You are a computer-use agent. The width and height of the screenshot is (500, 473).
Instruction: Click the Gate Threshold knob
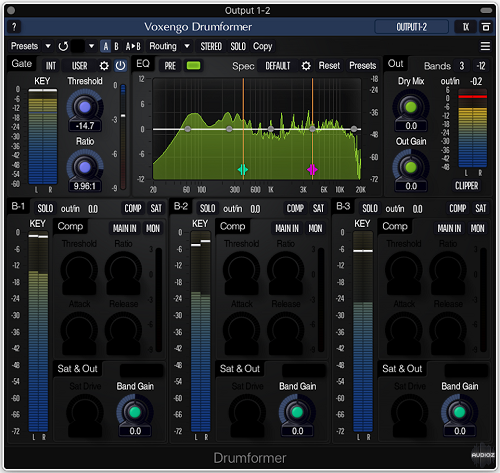coord(85,107)
